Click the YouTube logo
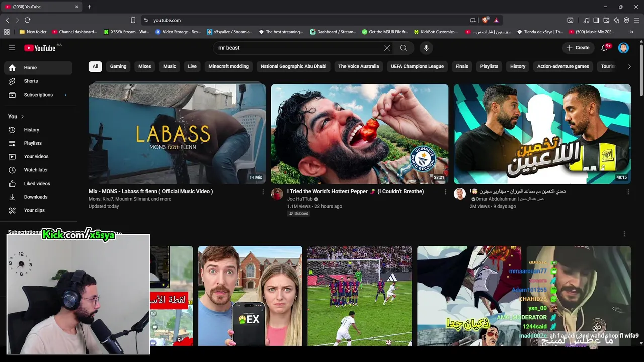 pyautogui.click(x=40, y=48)
